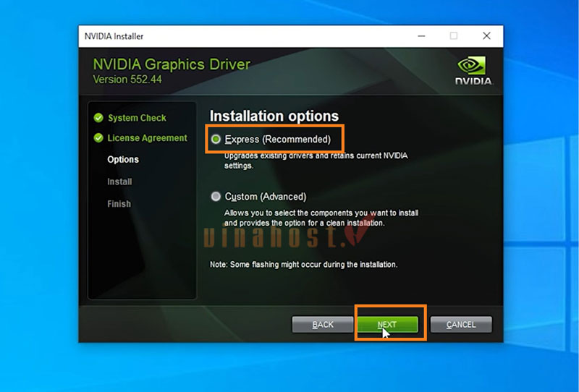Click the 'Allows you to select the components' description
Viewport: 579px width, 392px height.
pyautogui.click(x=321, y=218)
